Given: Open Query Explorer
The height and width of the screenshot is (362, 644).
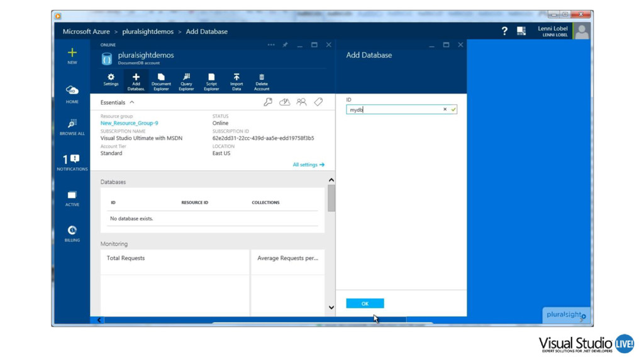Looking at the screenshot, I should pyautogui.click(x=186, y=82).
